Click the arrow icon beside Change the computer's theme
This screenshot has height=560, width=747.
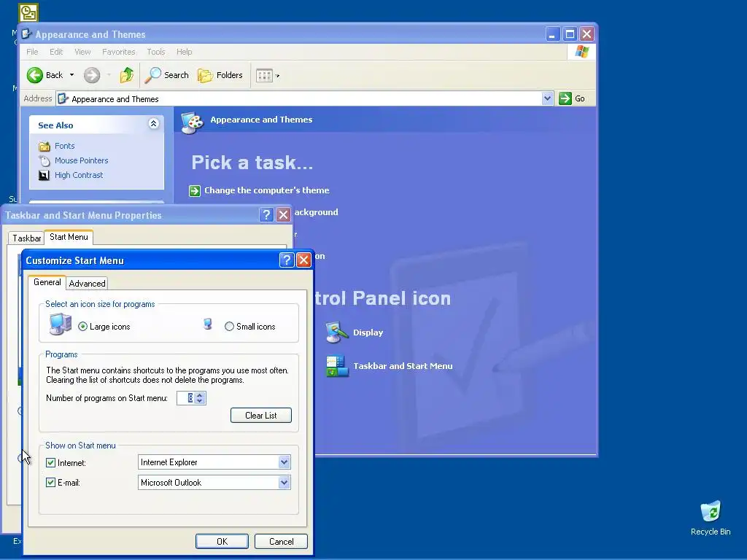pyautogui.click(x=195, y=191)
